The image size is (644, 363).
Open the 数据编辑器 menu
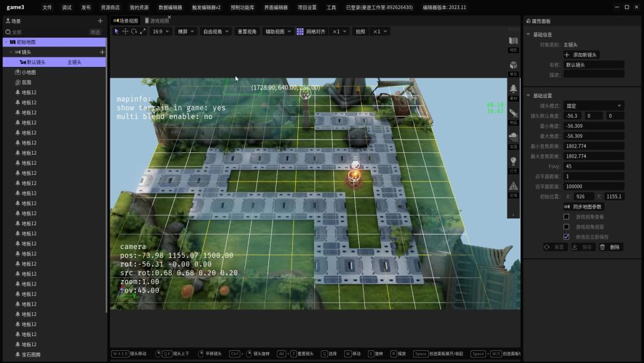pos(170,8)
